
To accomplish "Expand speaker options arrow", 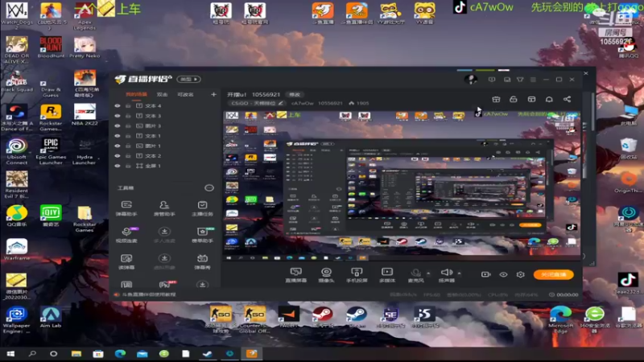I will (x=459, y=273).
